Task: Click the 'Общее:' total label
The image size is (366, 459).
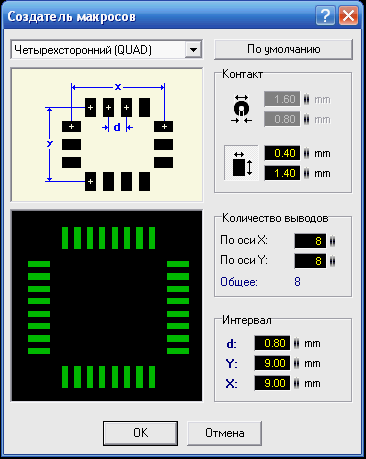Action: [239, 282]
